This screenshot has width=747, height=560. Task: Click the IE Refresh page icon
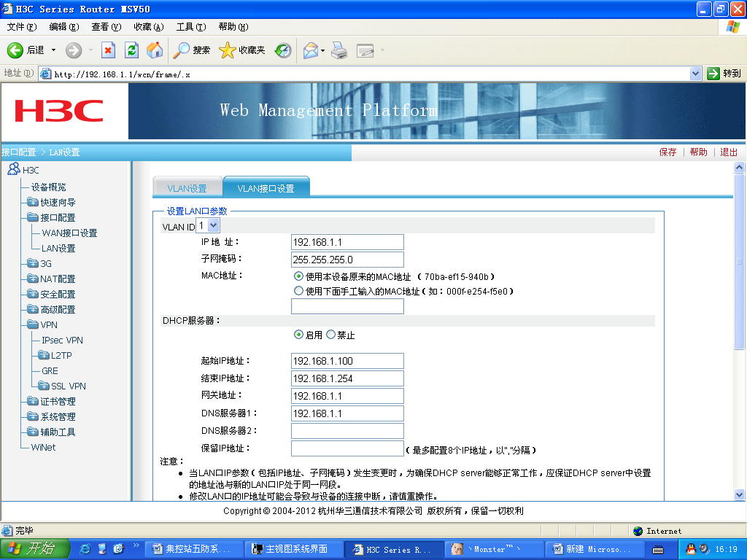(131, 50)
